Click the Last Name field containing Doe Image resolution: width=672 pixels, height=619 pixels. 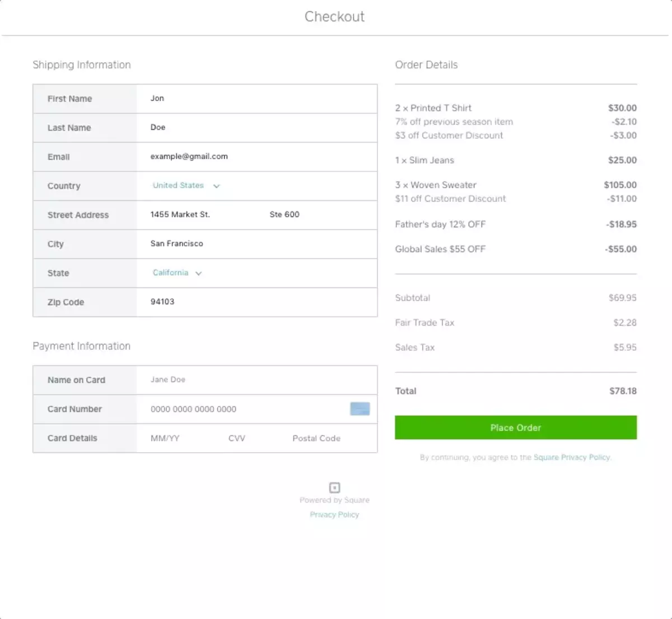pos(256,128)
